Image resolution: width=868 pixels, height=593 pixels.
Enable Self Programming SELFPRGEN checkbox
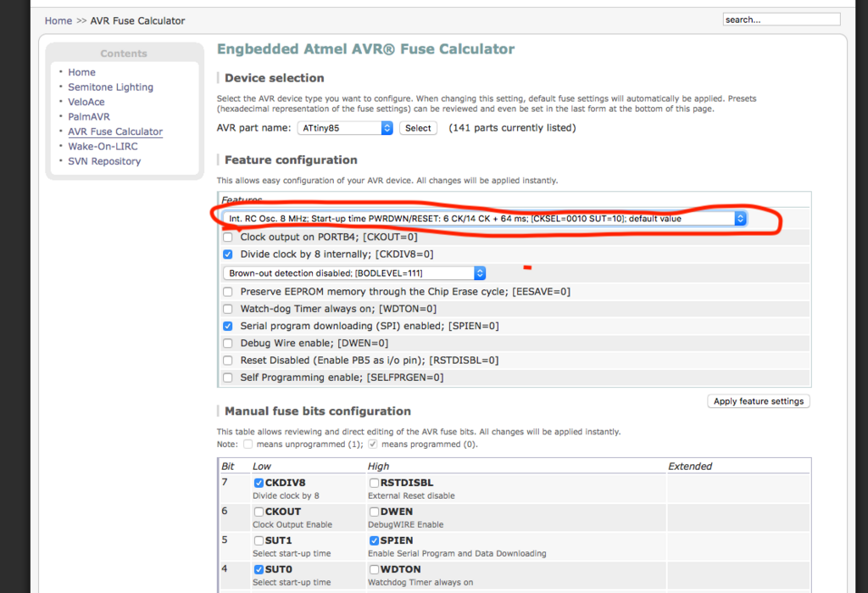point(227,378)
